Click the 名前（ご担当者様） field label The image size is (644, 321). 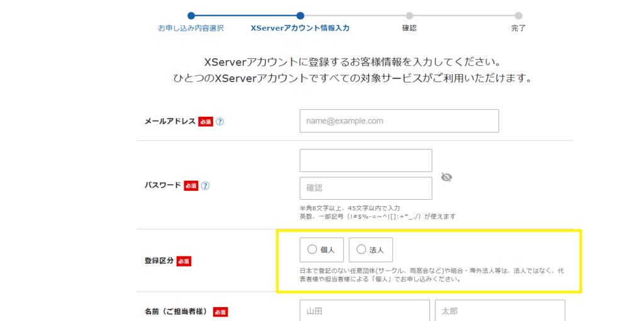(177, 312)
